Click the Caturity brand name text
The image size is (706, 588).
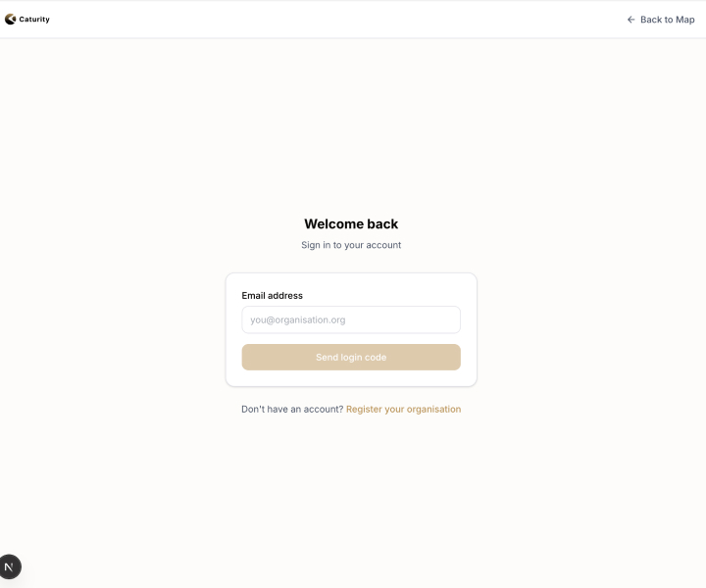34,20
